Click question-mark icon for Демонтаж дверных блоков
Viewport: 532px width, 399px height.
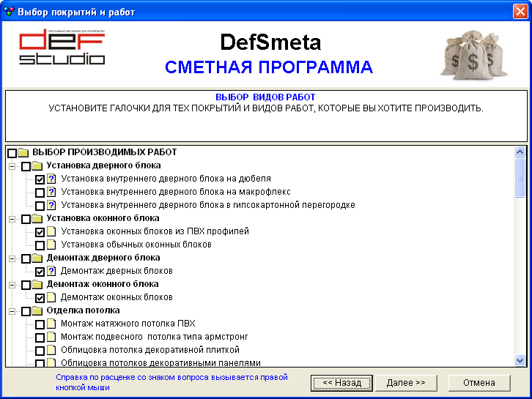(51, 271)
